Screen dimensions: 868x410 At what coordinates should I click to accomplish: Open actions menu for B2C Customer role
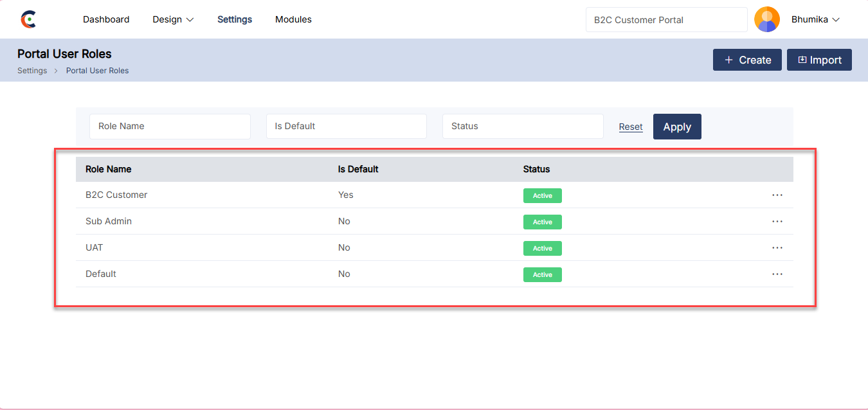(777, 195)
